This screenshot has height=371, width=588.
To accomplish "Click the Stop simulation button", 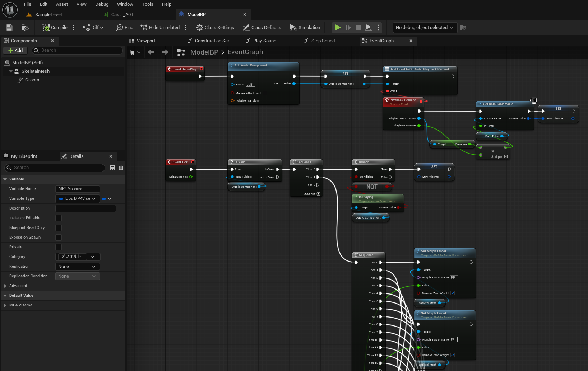I will [x=358, y=28].
